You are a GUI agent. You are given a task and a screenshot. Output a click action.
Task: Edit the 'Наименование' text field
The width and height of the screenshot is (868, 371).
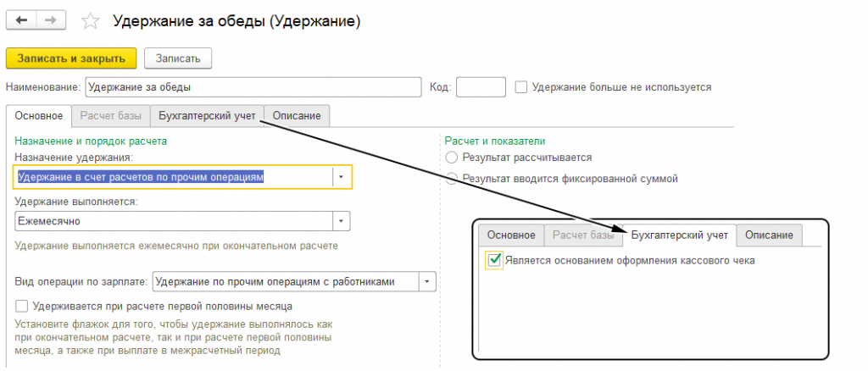[252, 87]
